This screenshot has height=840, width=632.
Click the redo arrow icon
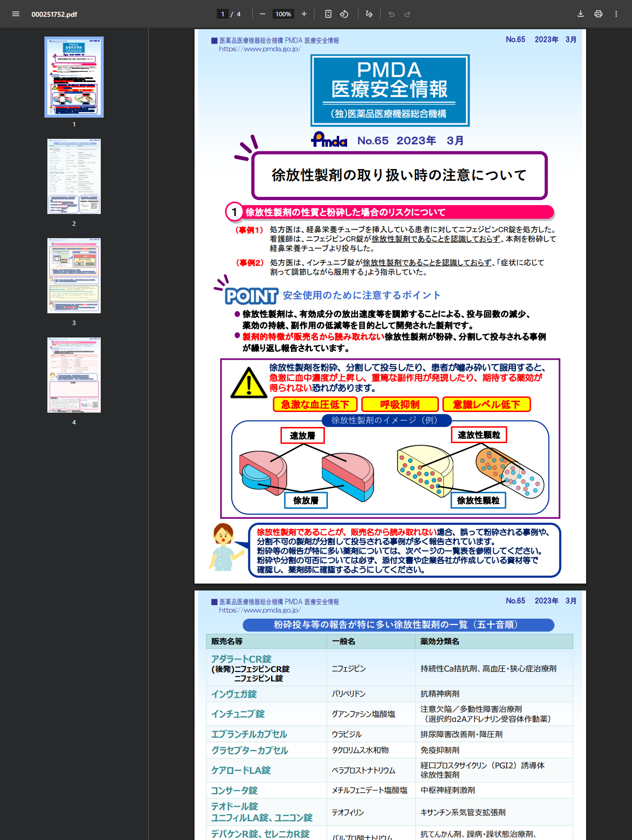[x=407, y=14]
